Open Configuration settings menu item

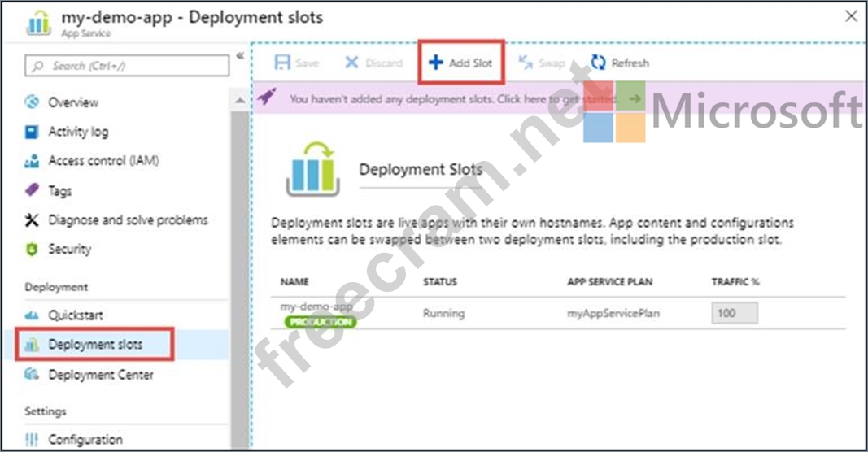pos(85,439)
